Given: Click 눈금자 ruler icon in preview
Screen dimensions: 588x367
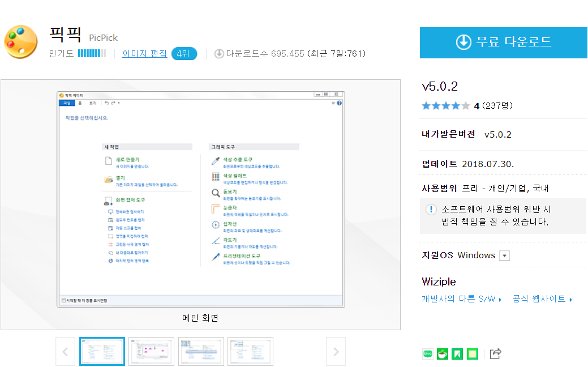Looking at the screenshot, I should click(216, 209).
